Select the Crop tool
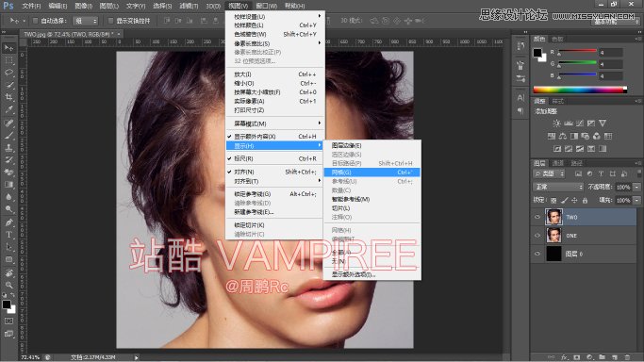Screen dimensions: 644x362 coord(8,97)
